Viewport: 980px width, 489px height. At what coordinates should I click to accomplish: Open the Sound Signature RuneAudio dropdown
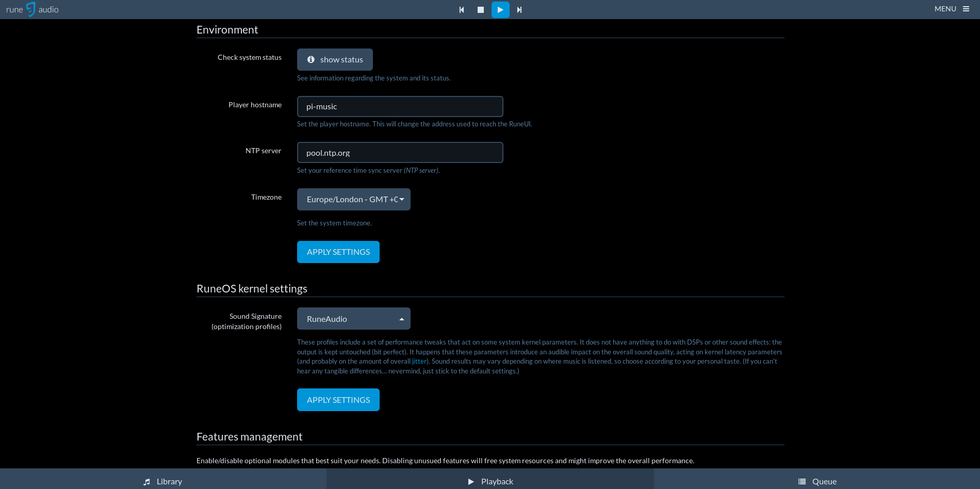[353, 319]
